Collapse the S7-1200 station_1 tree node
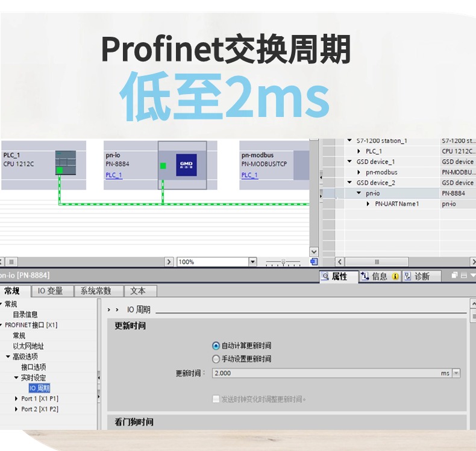Viewport: 476px width, 451px height. [x=349, y=140]
